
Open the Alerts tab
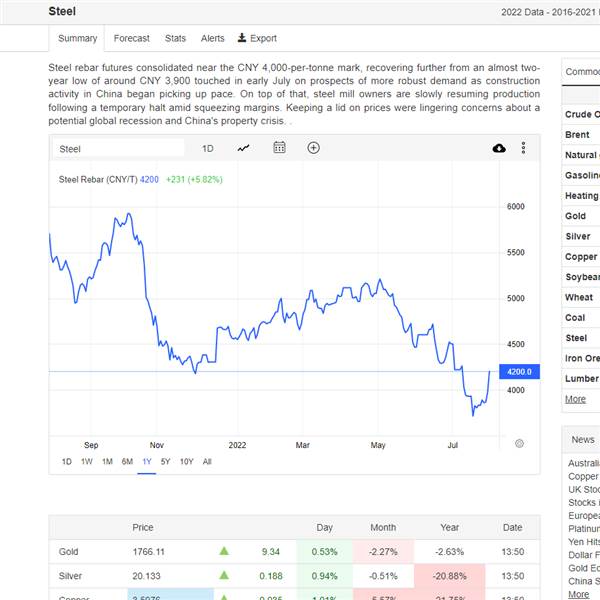pos(213,38)
